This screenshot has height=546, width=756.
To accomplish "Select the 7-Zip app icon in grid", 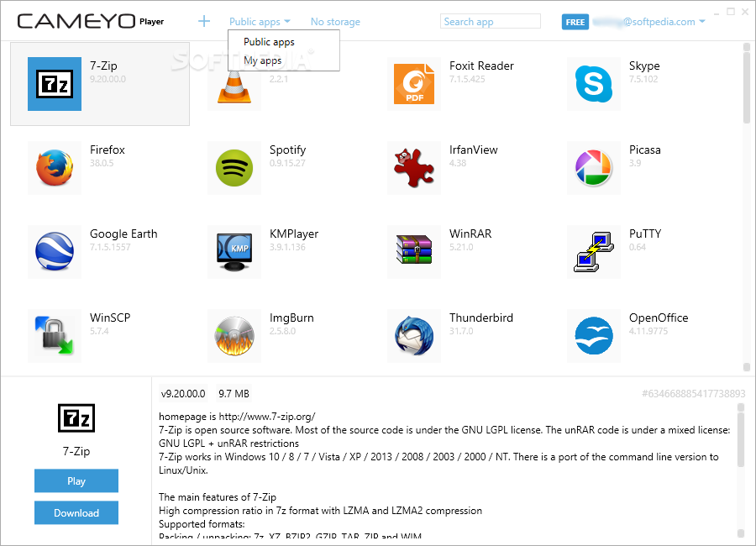I will click(55, 84).
